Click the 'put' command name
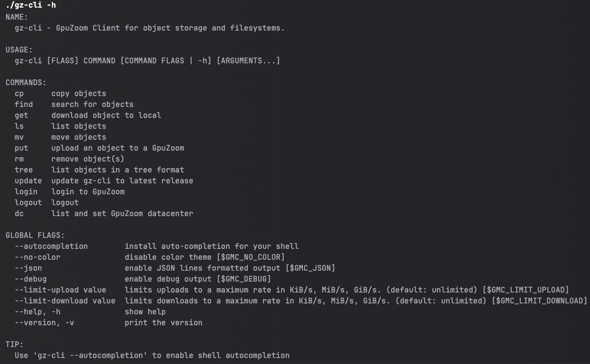The height and width of the screenshot is (364, 590). pyautogui.click(x=22, y=148)
